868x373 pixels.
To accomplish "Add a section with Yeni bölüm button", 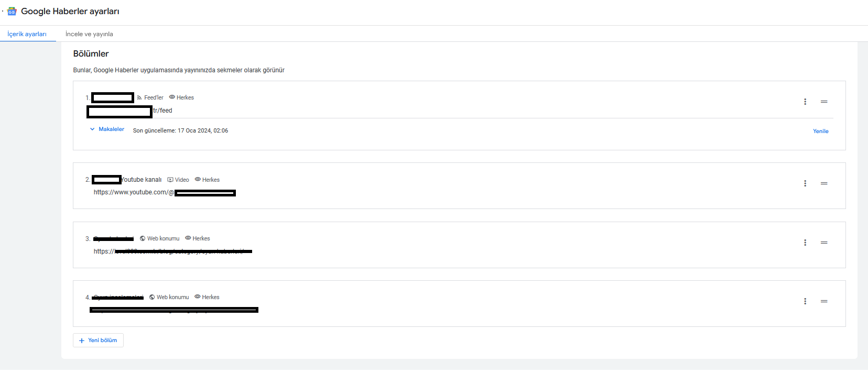I will (x=98, y=341).
